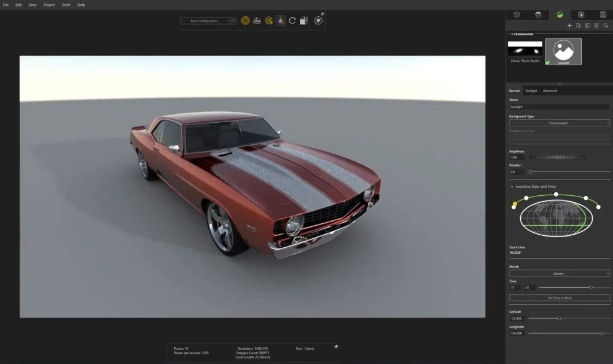Click the Latitude slider handle
Image resolution: width=613 pixels, height=364 pixels.
click(559, 318)
